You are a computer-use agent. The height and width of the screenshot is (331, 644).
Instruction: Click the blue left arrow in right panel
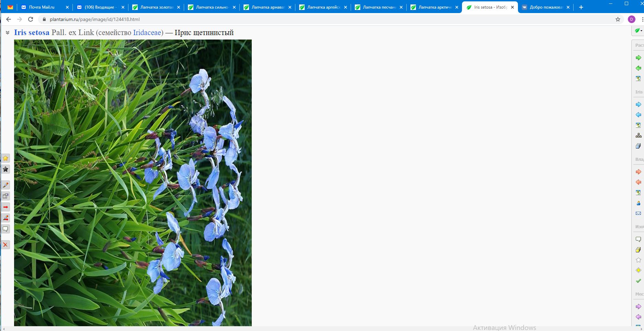tap(638, 115)
